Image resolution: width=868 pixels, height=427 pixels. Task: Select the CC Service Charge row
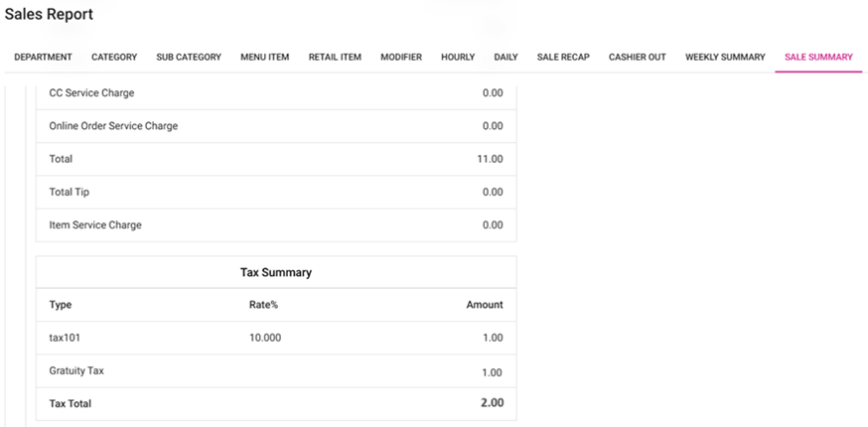[x=91, y=93]
